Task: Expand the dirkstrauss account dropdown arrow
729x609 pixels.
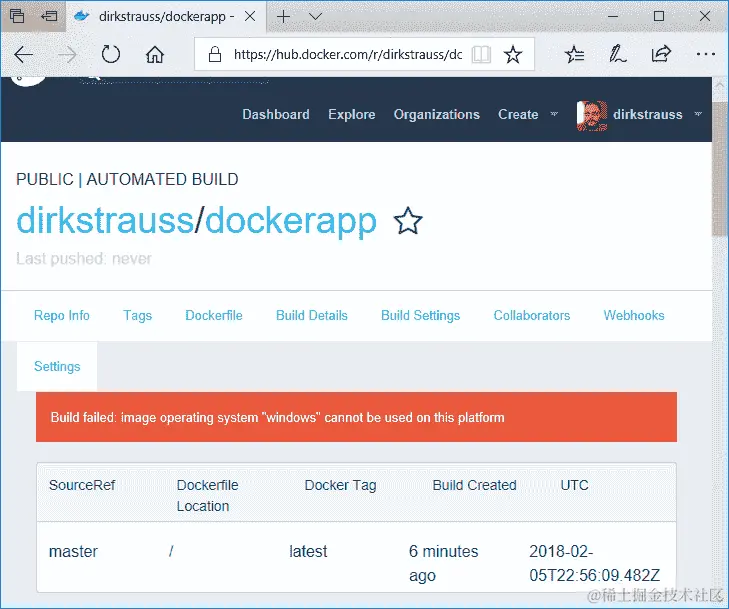Action: pyautogui.click(x=698, y=114)
